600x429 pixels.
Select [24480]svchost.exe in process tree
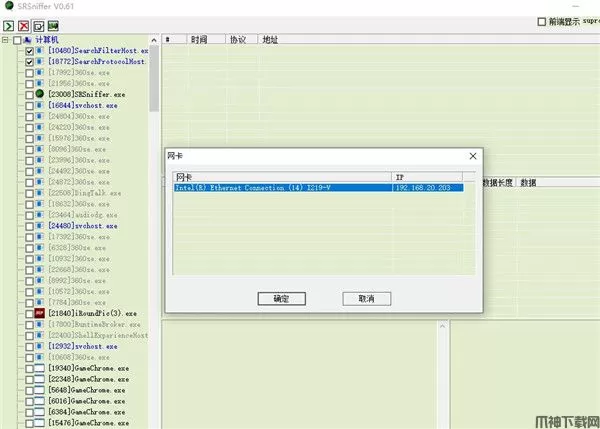83,225
